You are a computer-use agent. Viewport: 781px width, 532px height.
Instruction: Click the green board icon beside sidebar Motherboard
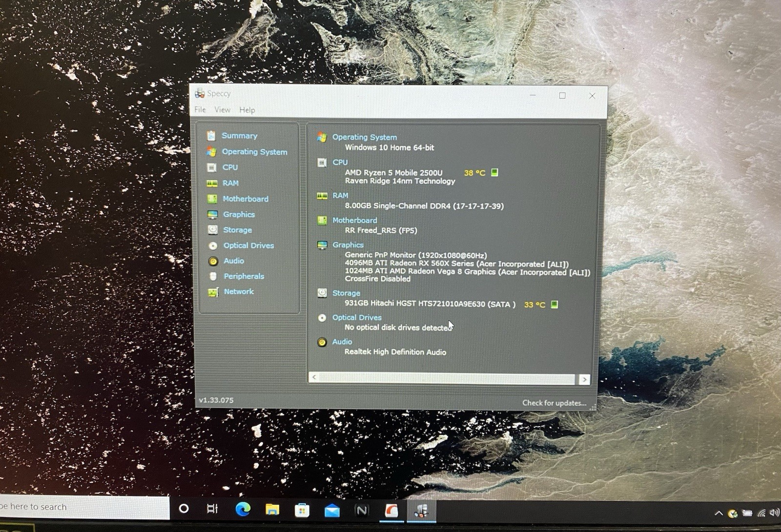click(212, 199)
